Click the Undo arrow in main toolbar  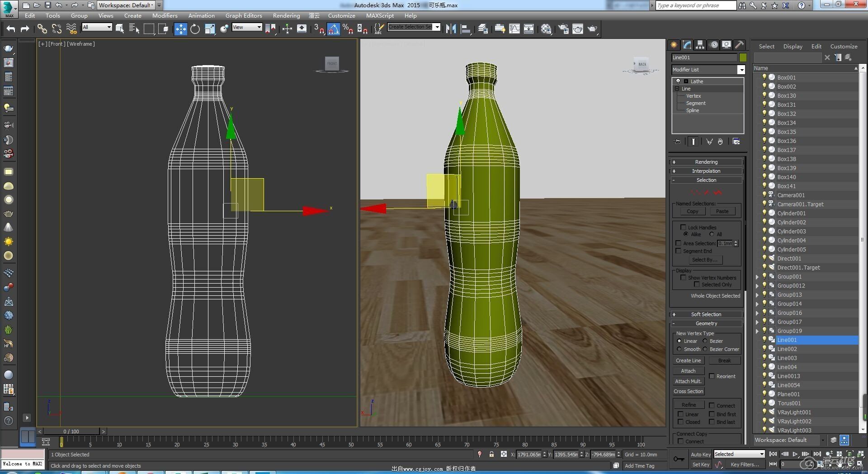click(11, 29)
